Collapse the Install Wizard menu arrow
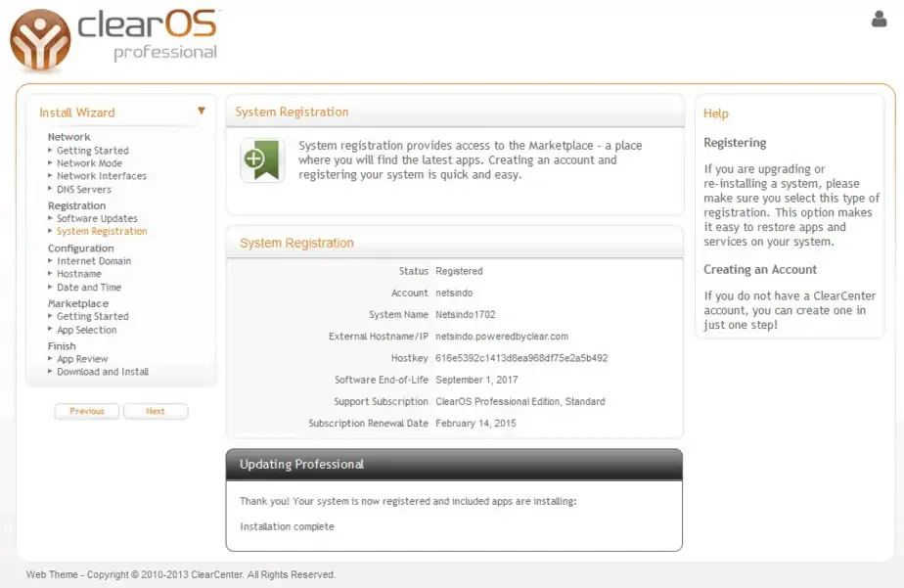 202,112
